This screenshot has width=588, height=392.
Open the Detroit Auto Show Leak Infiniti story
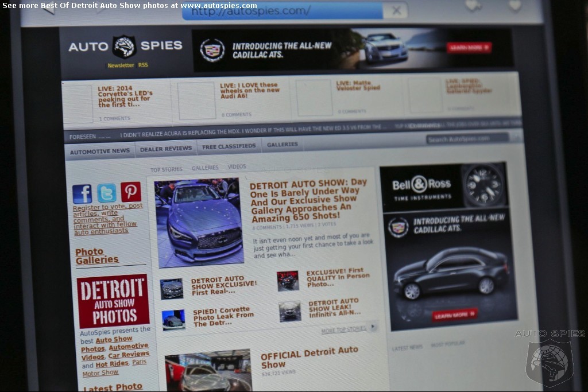335,308
